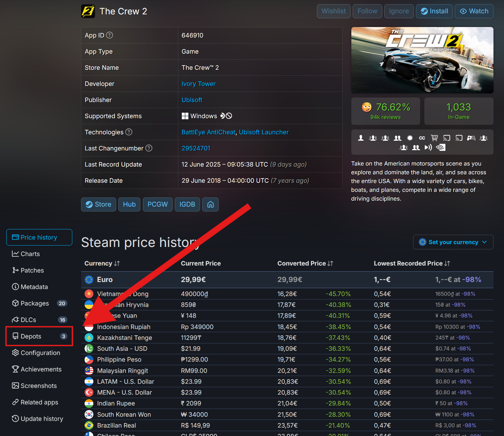Open App ID help question mark
The width and height of the screenshot is (504, 436).
(x=110, y=35)
